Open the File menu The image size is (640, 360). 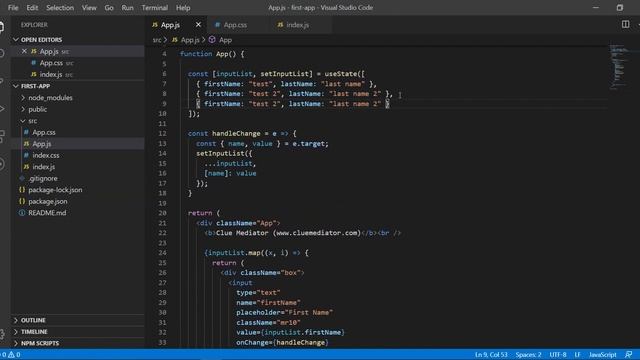click(13, 8)
